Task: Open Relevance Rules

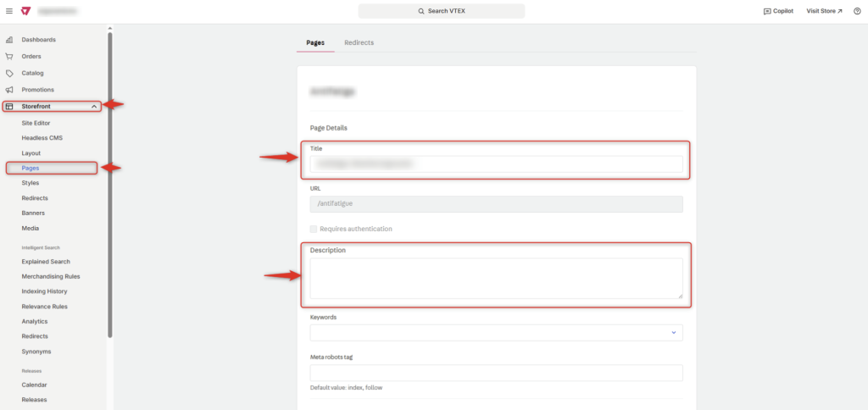Action: pyautogui.click(x=44, y=306)
